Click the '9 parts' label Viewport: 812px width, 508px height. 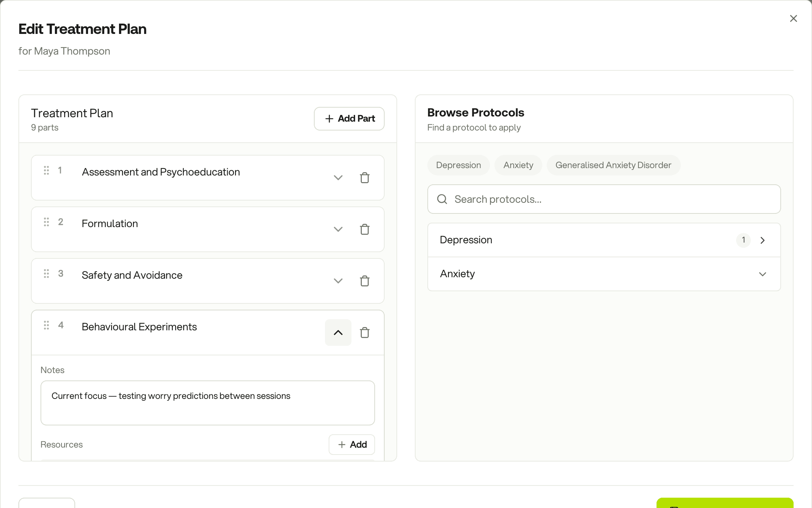(x=45, y=128)
